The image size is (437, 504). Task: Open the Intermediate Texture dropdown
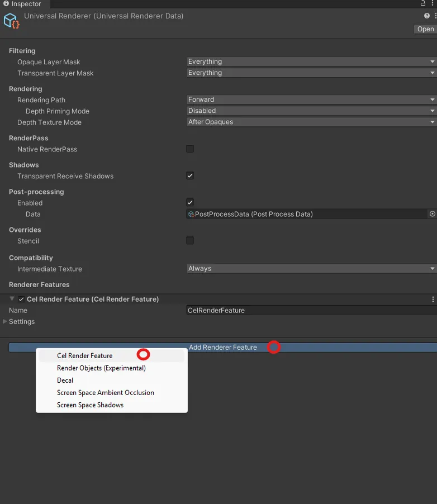(x=311, y=268)
